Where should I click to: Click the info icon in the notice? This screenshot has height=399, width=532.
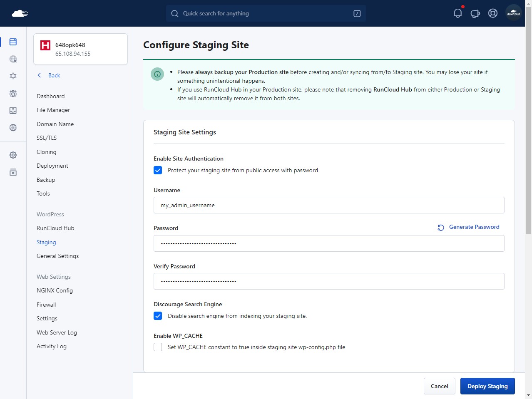click(157, 74)
